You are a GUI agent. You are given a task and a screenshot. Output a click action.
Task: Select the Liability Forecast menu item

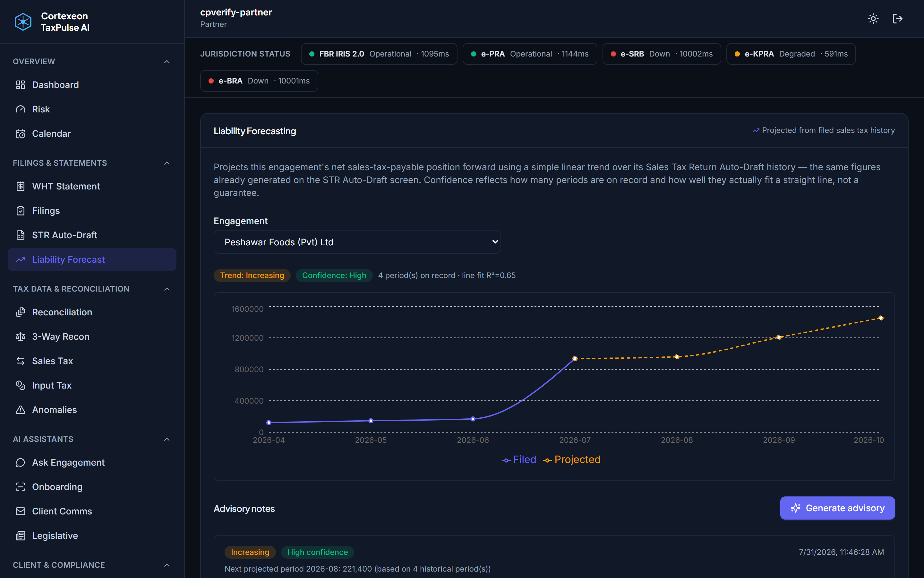(x=92, y=259)
